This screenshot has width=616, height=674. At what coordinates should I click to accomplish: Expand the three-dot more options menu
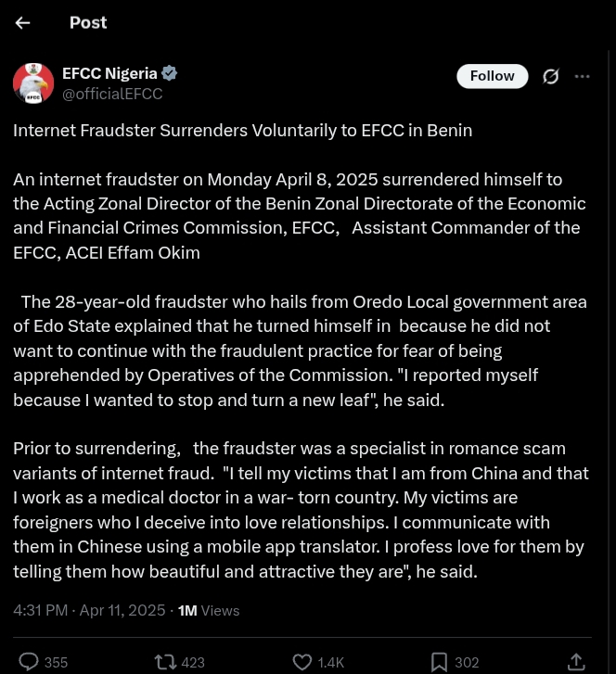[x=583, y=77]
